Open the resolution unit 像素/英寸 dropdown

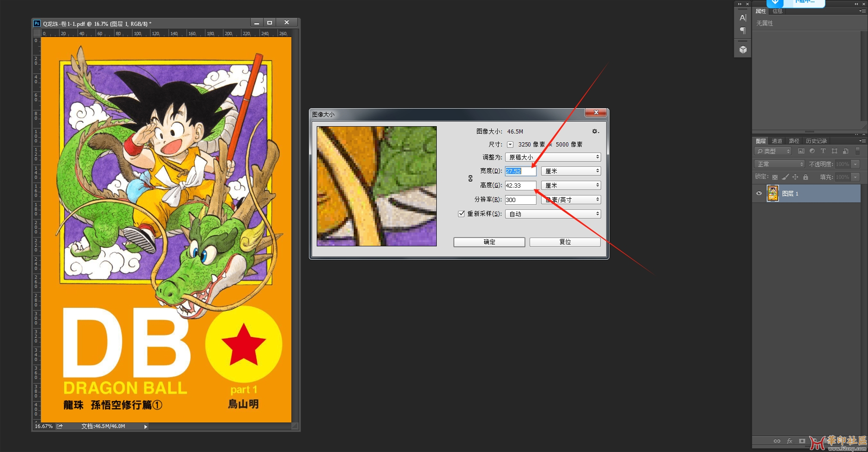tap(571, 200)
